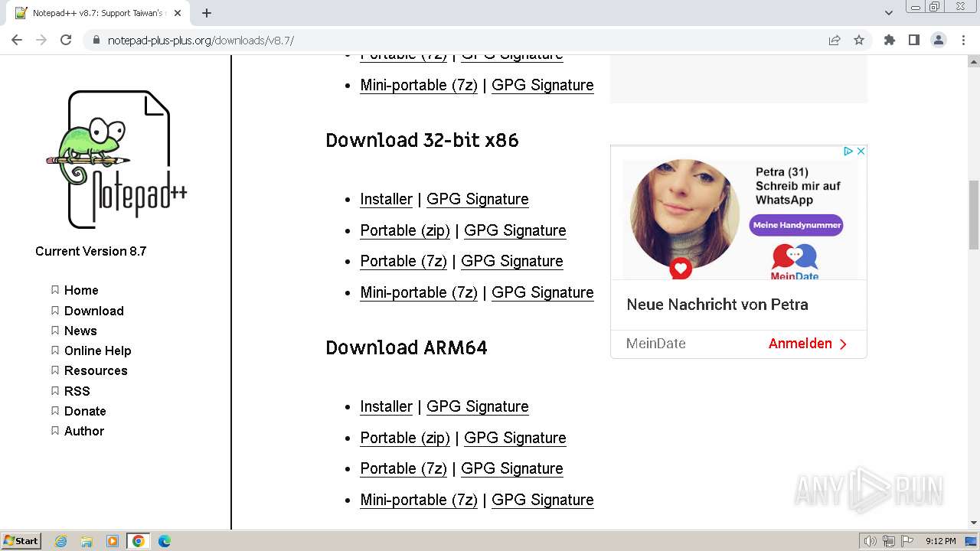Click 32-bit Portable (zip) link
Screen dimensions: 980x551
405,230
